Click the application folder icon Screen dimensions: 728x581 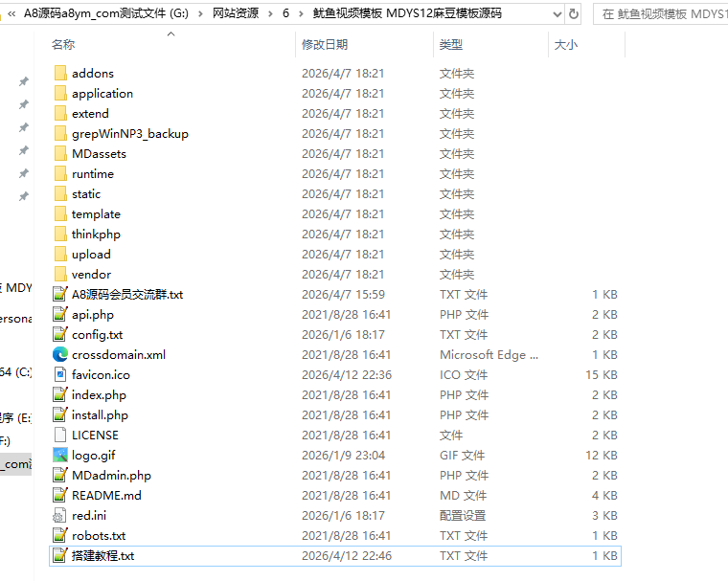click(x=60, y=93)
